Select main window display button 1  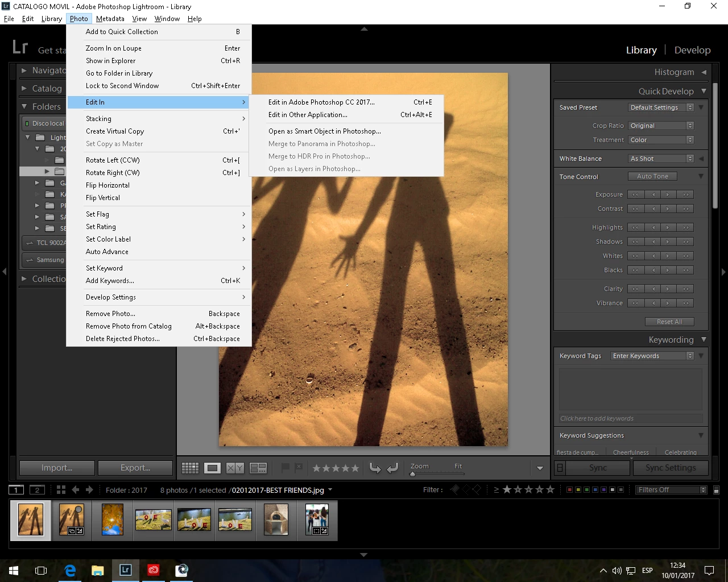(x=16, y=490)
